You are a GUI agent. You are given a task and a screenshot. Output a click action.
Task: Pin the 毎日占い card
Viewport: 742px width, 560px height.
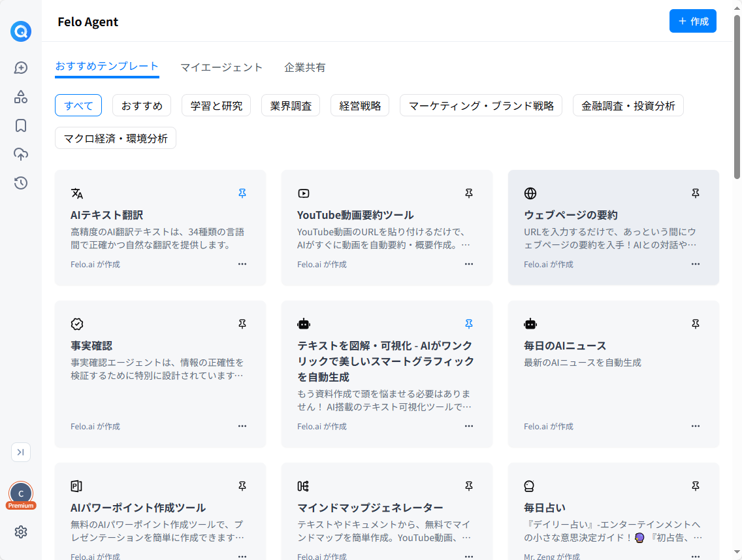[696, 486]
